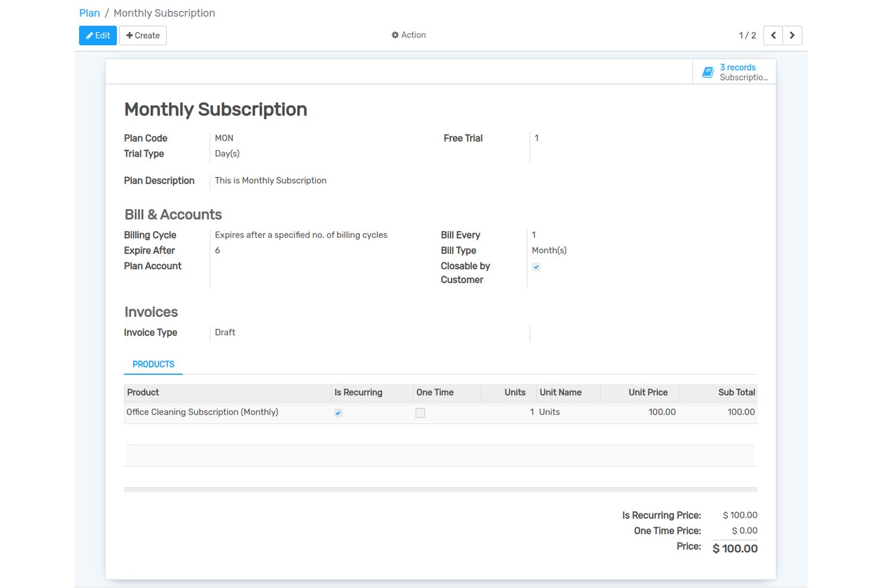Click the billing cycle 'Expires after a specified' value
Image resolution: width=882 pixels, height=588 pixels.
click(x=301, y=235)
